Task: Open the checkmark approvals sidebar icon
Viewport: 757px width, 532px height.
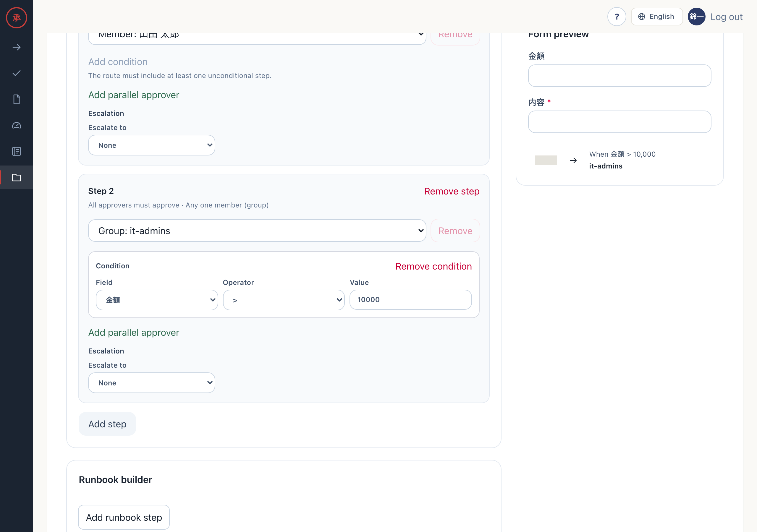Action: tap(17, 73)
